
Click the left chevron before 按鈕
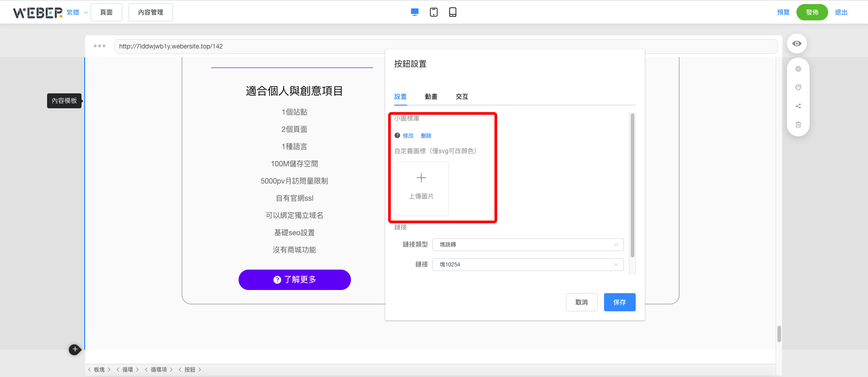click(180, 370)
